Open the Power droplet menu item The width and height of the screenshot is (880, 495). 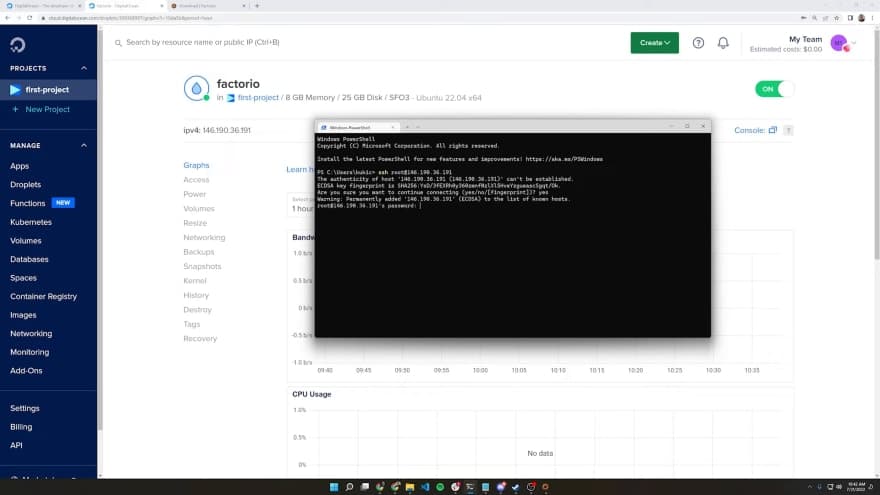[x=194, y=194]
